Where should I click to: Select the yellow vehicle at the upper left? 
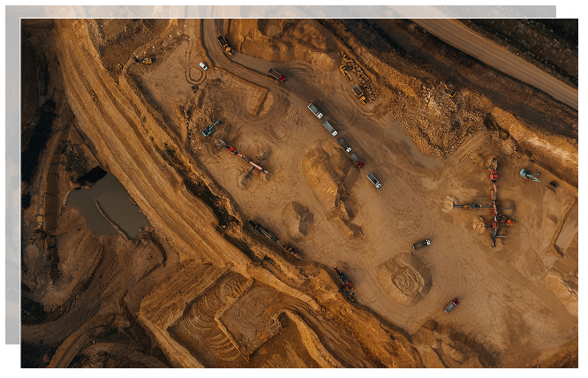(x=144, y=60)
